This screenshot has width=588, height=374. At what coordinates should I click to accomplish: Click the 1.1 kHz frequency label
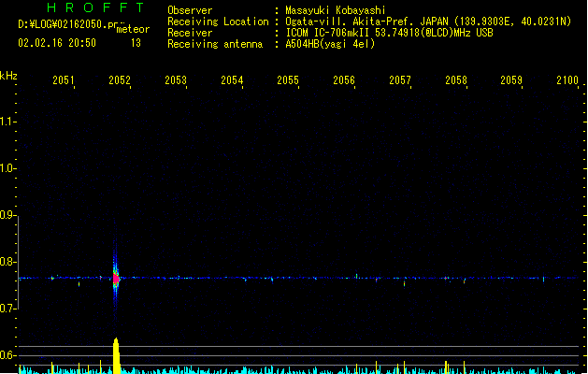[x=7, y=122]
